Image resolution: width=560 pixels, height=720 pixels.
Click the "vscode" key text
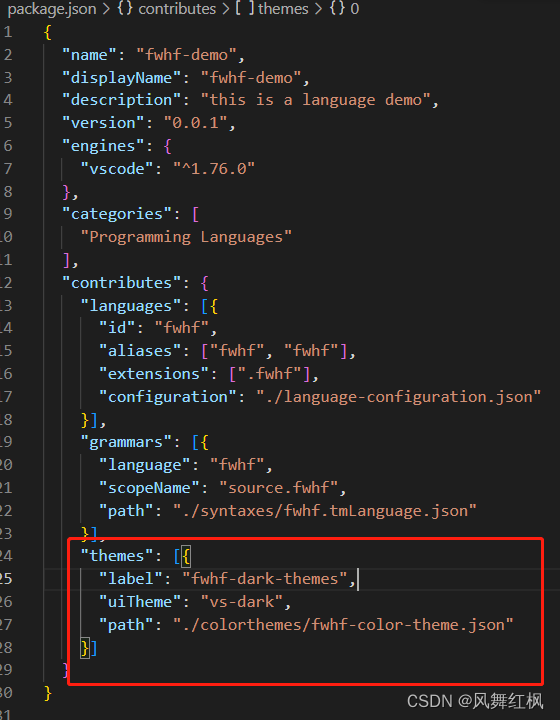click(x=117, y=169)
